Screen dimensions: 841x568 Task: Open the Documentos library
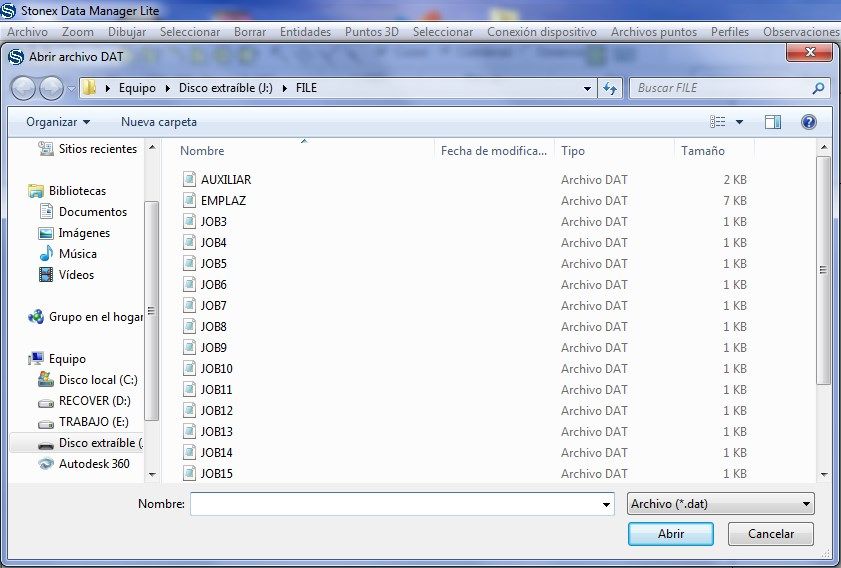[x=83, y=211]
